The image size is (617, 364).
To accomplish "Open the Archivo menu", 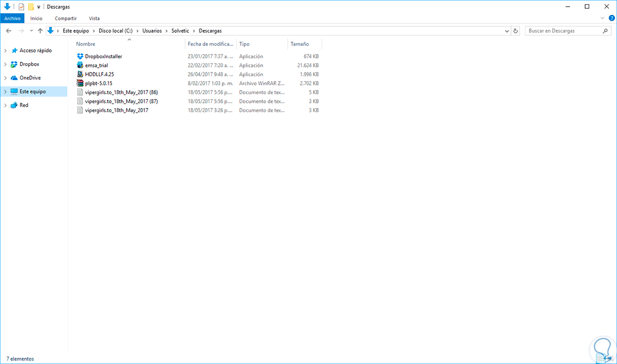I will click(x=12, y=18).
